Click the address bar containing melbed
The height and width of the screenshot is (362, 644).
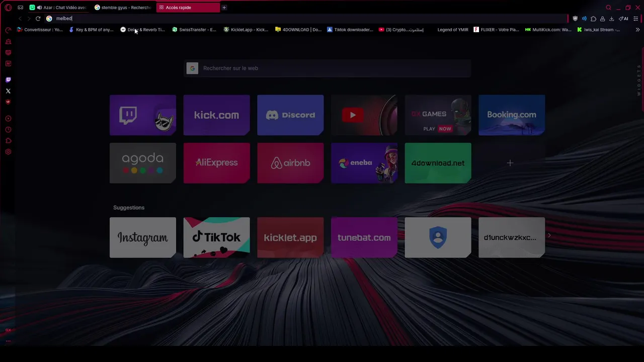(307, 19)
